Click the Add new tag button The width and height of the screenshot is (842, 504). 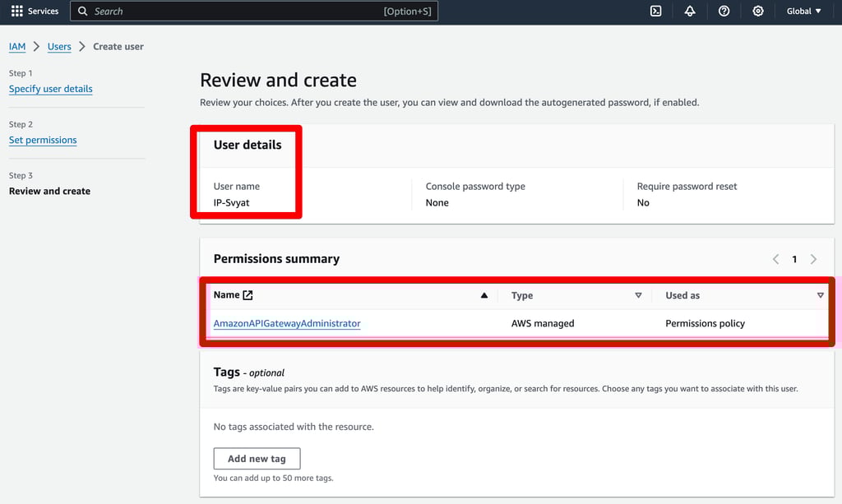click(x=257, y=459)
